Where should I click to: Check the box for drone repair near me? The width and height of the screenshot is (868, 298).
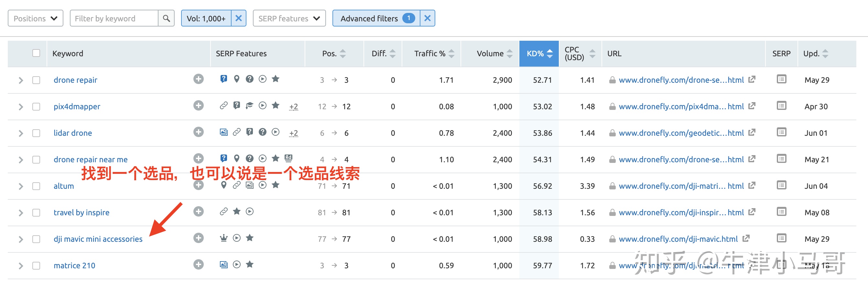[36, 160]
